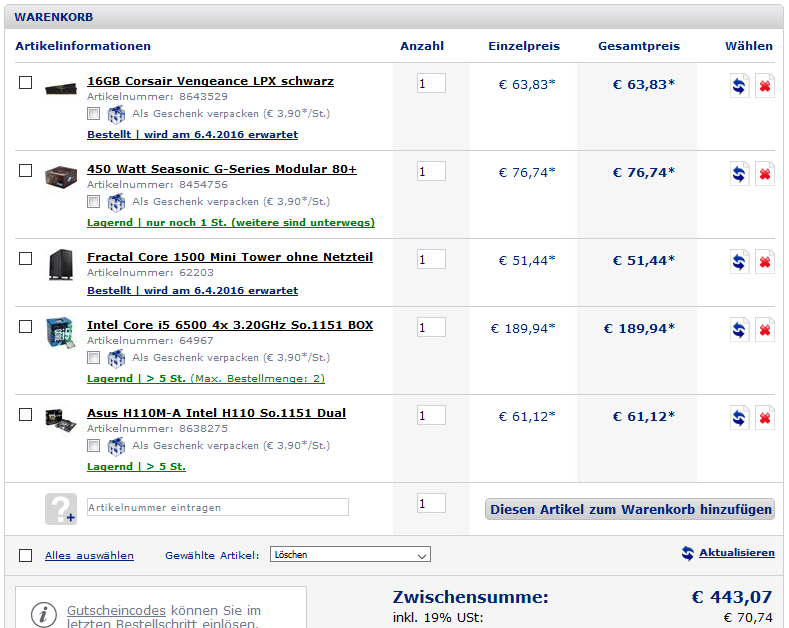Check the Alles auswählen checkbox
Screen dimensions: 789x628
pos(25,556)
